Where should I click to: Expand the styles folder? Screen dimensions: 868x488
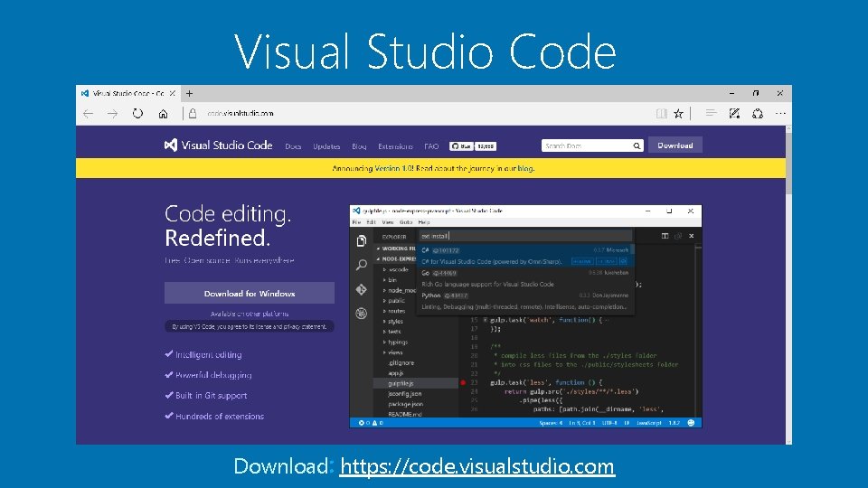tap(392, 322)
